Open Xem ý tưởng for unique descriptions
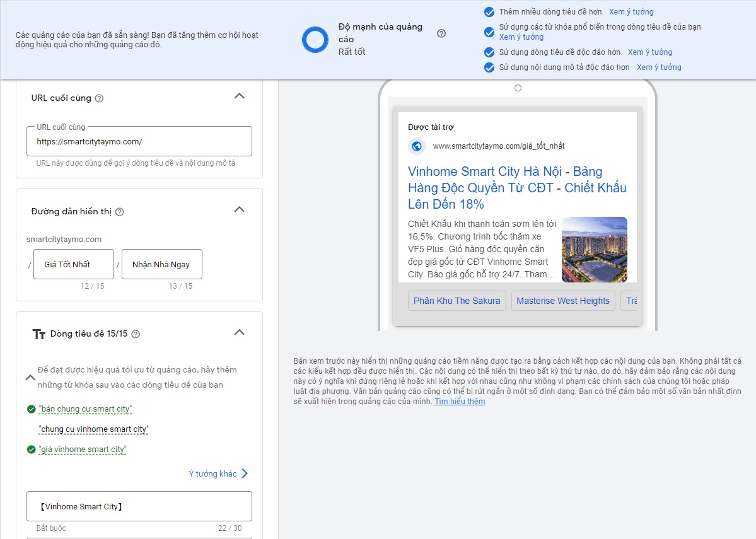 [659, 67]
